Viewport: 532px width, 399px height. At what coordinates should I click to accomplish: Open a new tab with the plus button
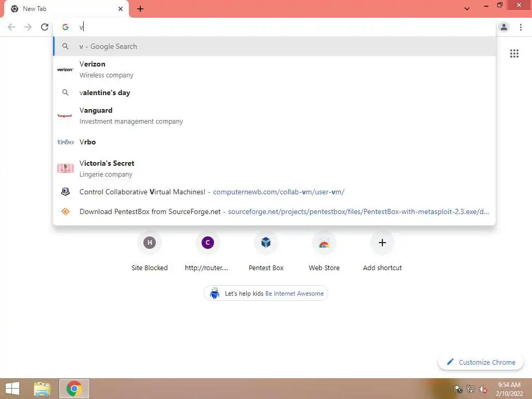click(140, 9)
